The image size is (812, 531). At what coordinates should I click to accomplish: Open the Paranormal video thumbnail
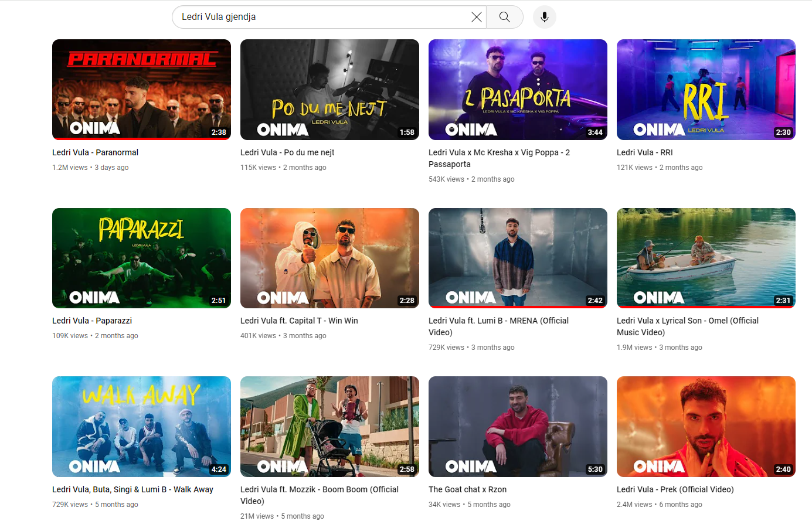(141, 89)
